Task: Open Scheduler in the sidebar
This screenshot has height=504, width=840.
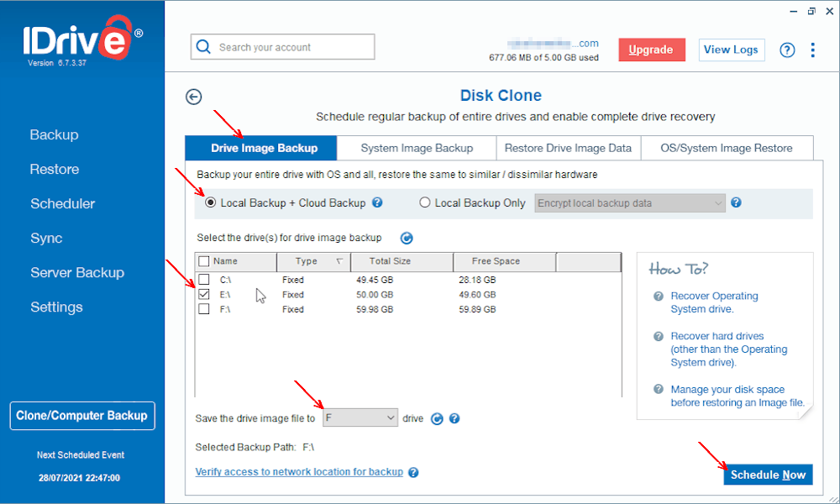Action: [x=63, y=203]
